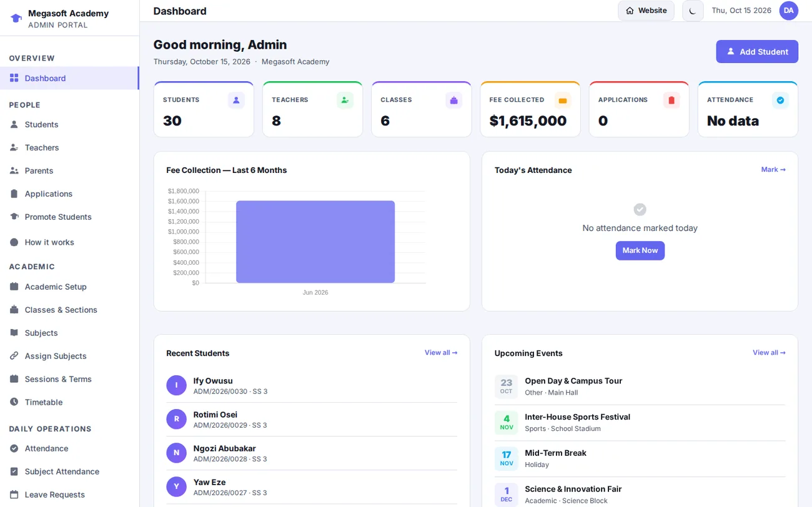
Task: Click the Promote Students cap icon
Action: 14,217
